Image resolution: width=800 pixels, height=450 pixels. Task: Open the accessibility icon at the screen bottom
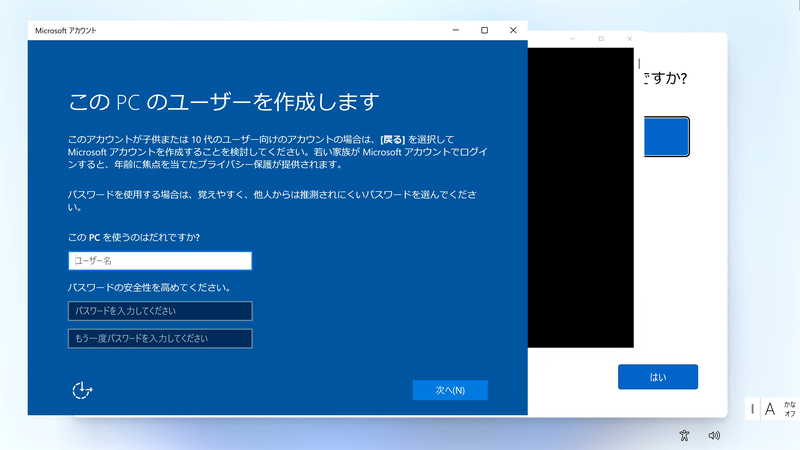click(684, 435)
